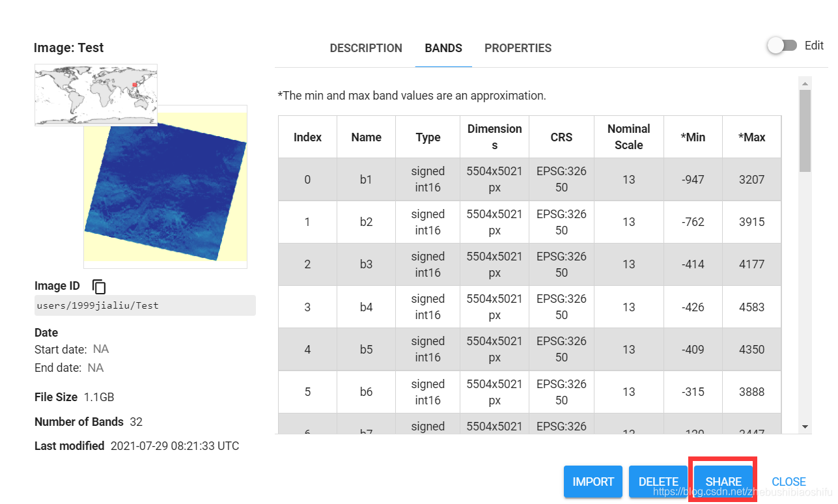Click the Name column header

point(366,137)
